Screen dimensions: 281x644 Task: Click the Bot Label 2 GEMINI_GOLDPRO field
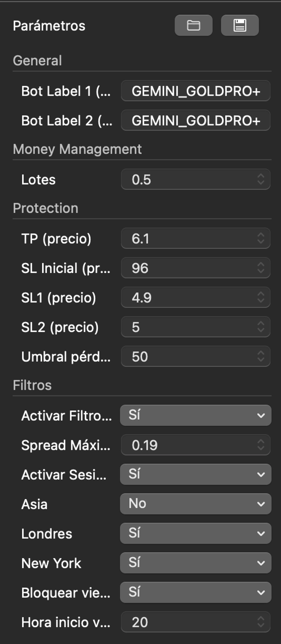point(195,121)
